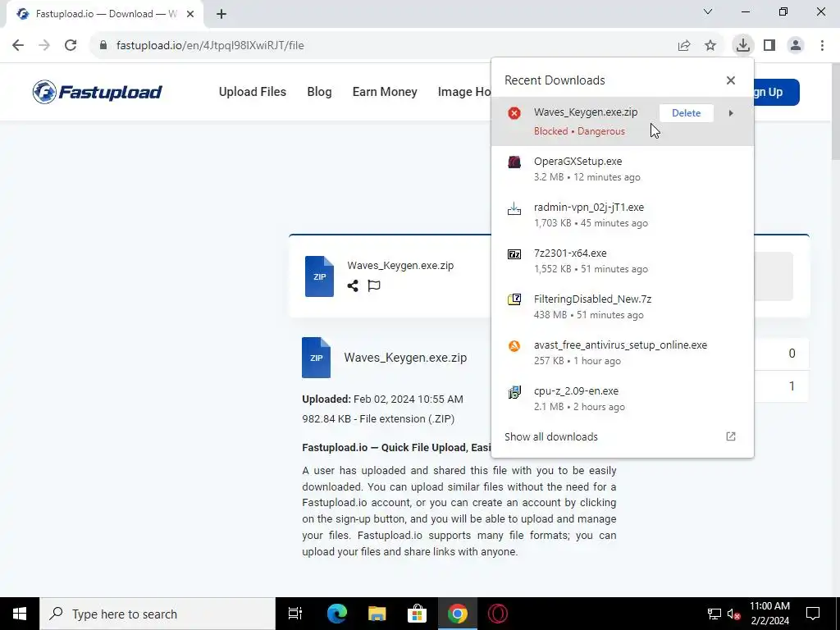Click the network tray icon

pyautogui.click(x=714, y=614)
